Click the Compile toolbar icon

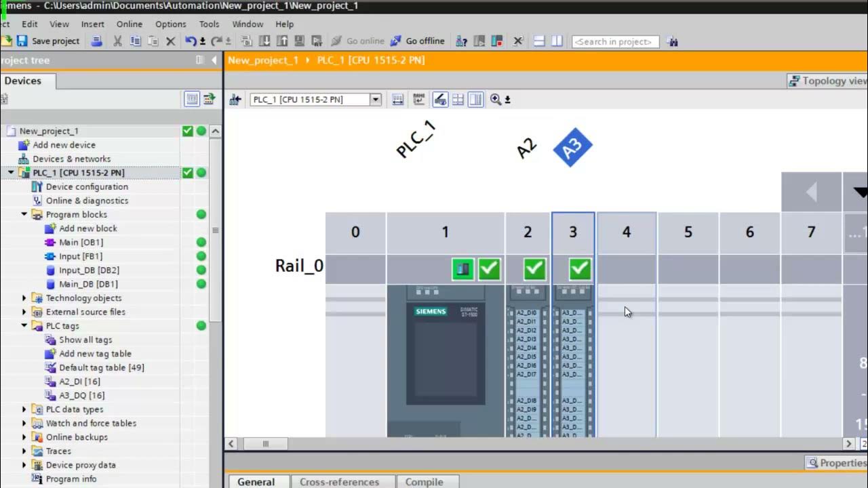246,41
